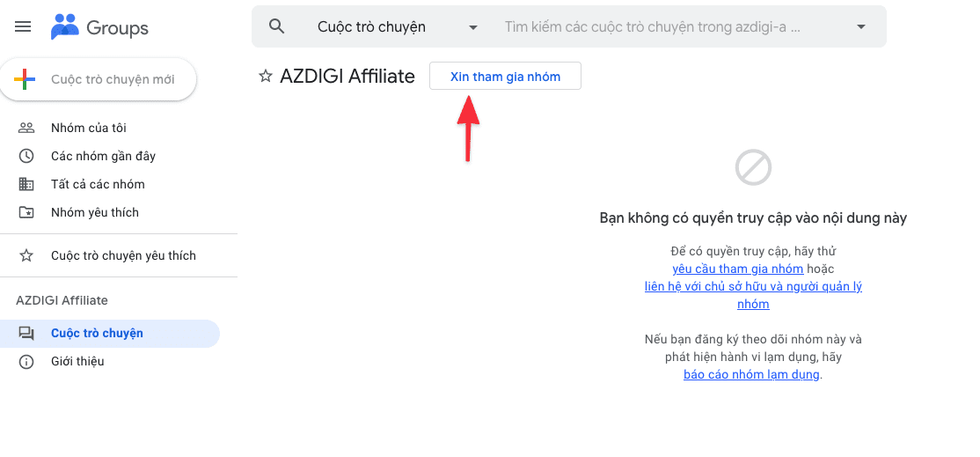Click the search magnifier icon
The image size is (980, 457).
tap(277, 26)
